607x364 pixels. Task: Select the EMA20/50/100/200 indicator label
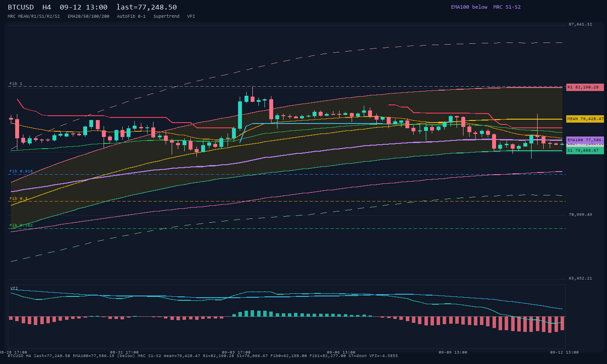(88, 16)
